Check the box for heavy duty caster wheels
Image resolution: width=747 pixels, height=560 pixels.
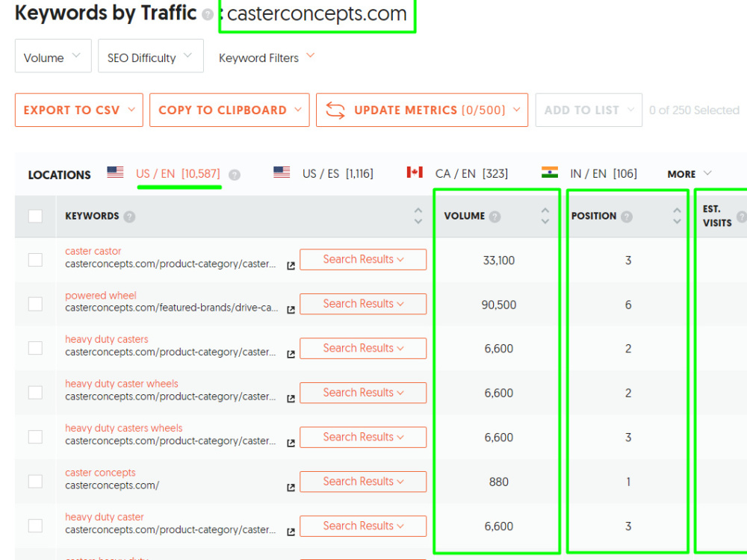(35, 393)
